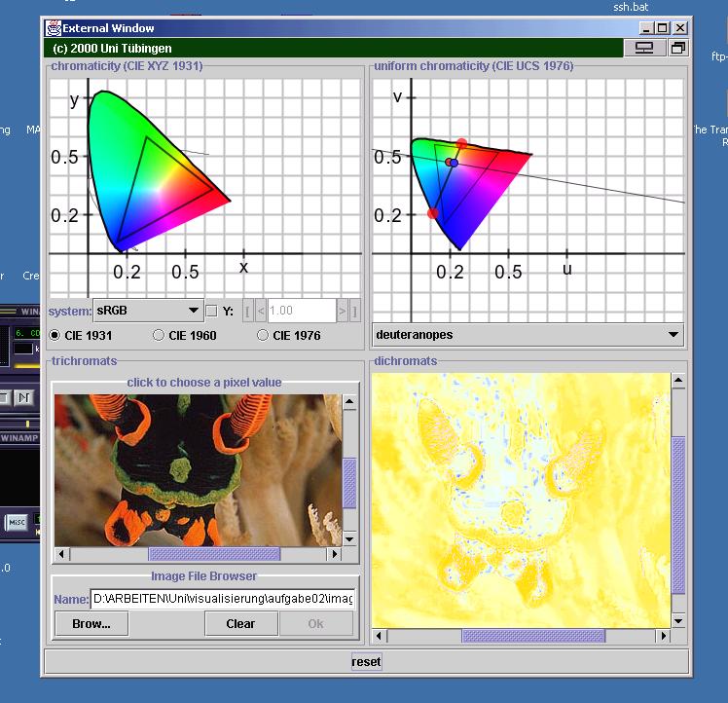Select the CIE 1960 radio button

click(159, 335)
